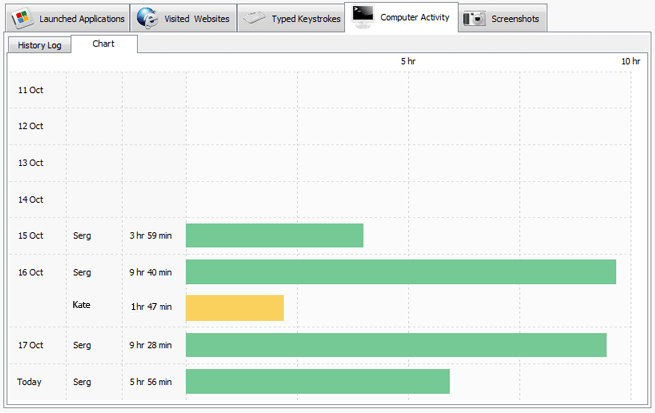
Task: Click the Visited Websites globe icon
Action: (147, 18)
